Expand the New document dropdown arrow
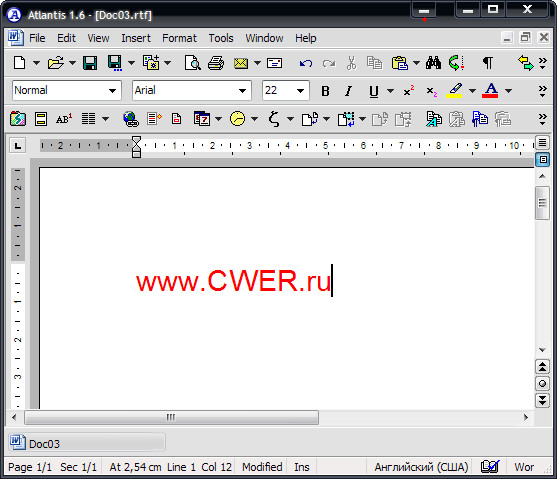The image size is (557, 479). (x=36, y=63)
